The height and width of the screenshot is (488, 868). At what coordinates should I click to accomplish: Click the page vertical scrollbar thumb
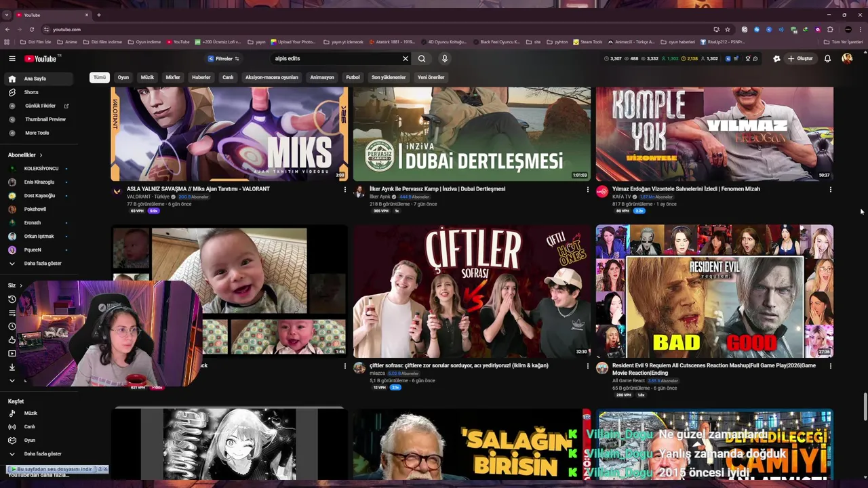864,408
